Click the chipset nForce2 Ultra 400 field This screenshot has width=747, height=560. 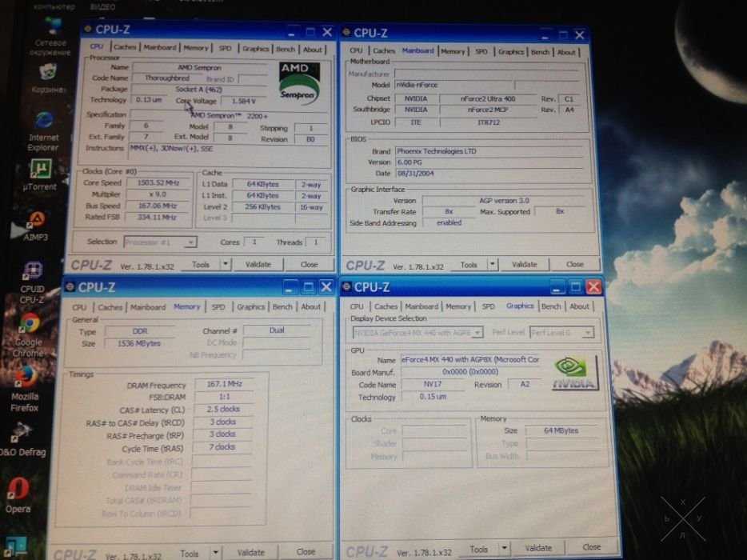pos(488,98)
